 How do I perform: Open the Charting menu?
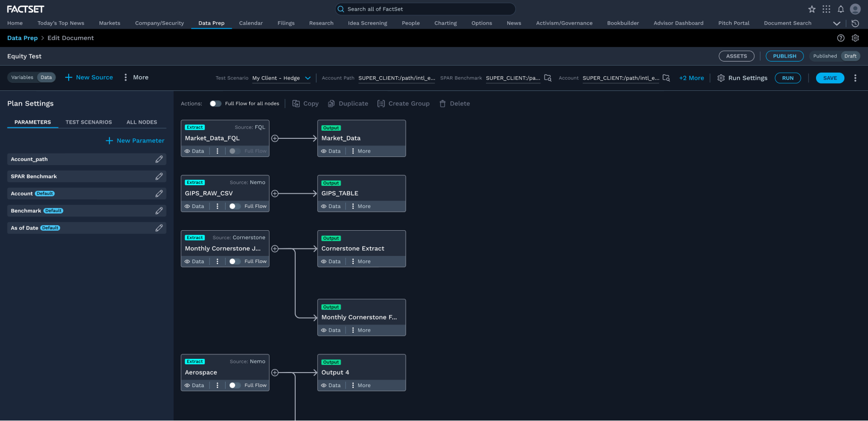pyautogui.click(x=446, y=23)
